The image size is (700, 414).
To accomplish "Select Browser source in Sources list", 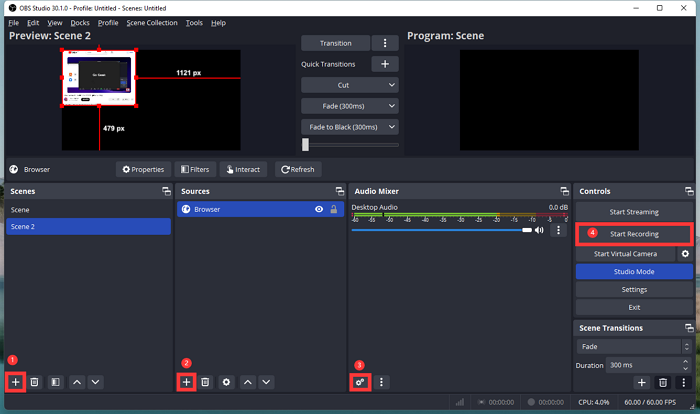I will pyautogui.click(x=260, y=209).
